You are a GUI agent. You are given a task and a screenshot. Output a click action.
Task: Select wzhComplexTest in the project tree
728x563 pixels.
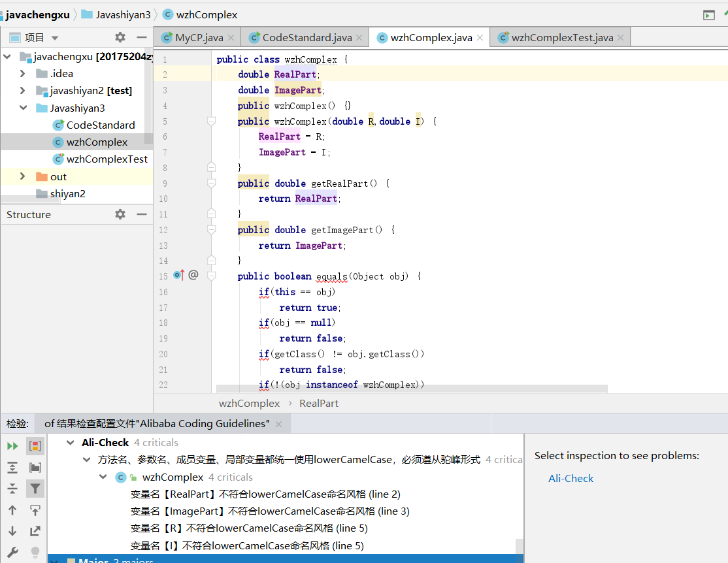tap(107, 159)
